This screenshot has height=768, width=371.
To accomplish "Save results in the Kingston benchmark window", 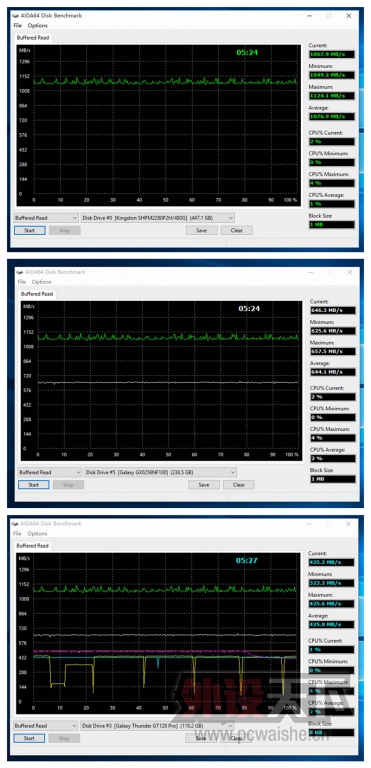I will 201,230.
